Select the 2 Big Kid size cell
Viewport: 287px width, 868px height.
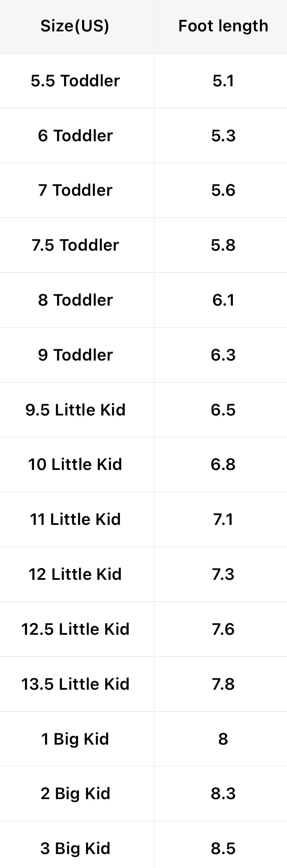click(75, 793)
